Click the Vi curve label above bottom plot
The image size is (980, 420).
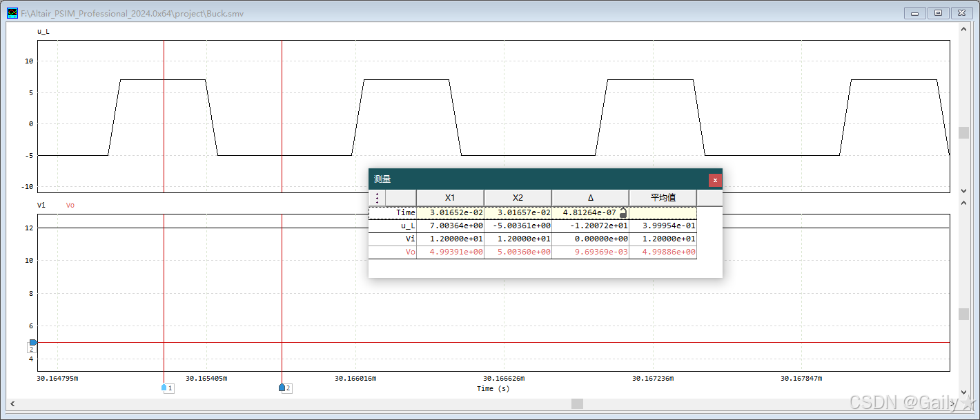[41, 206]
